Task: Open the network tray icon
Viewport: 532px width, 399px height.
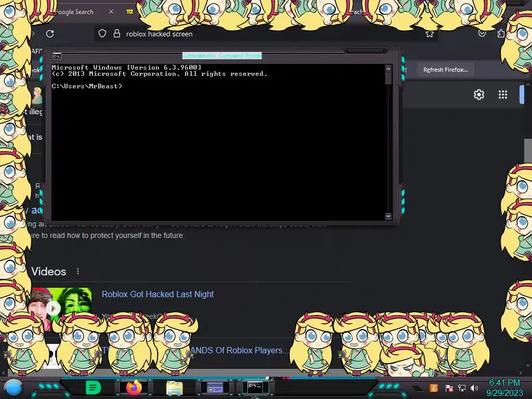Action: tap(462, 388)
